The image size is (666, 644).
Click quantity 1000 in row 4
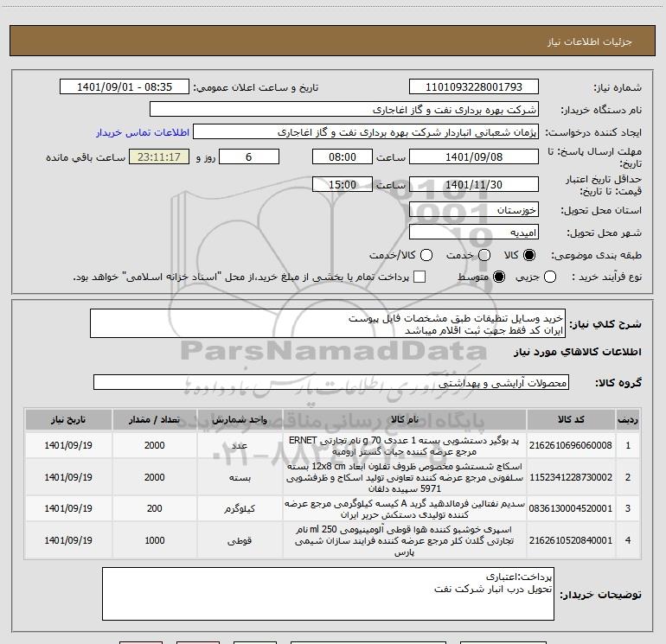154,540
